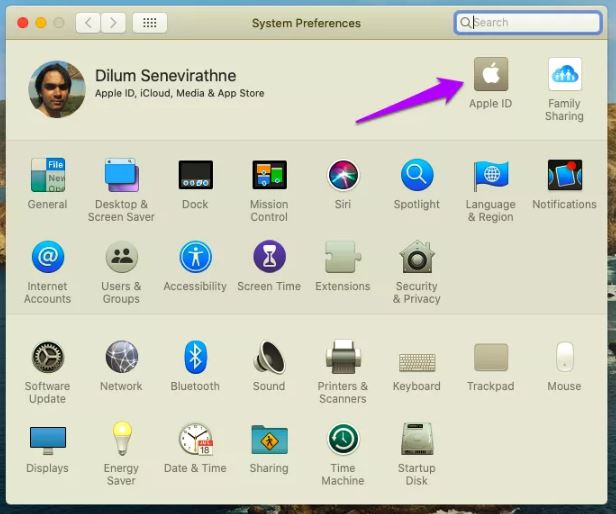Open Security & Privacy settings

click(417, 258)
